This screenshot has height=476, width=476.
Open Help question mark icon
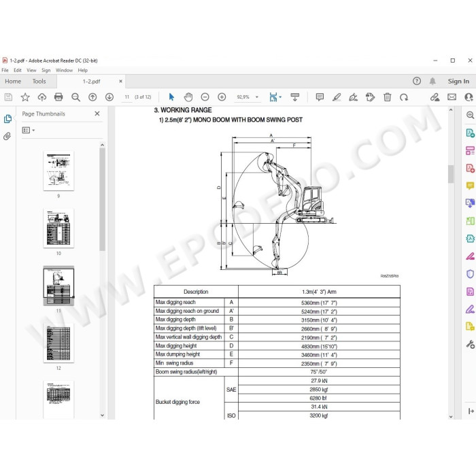[x=417, y=81]
